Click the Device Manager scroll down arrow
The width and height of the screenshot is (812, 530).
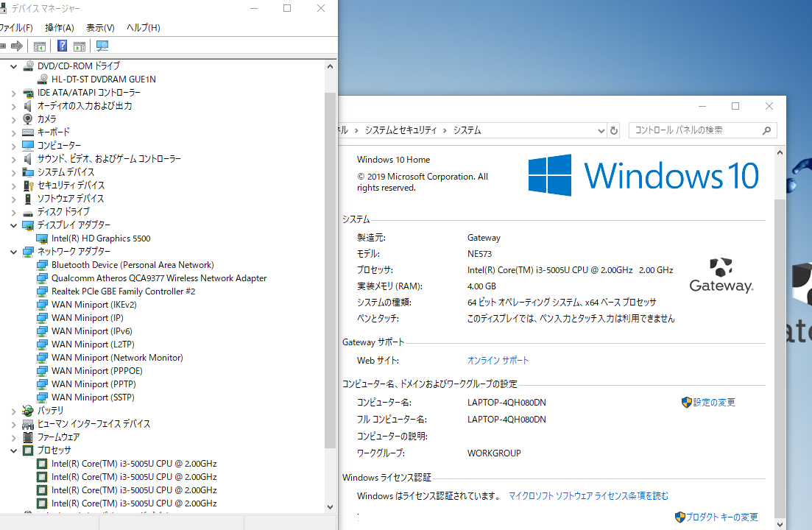(x=331, y=507)
